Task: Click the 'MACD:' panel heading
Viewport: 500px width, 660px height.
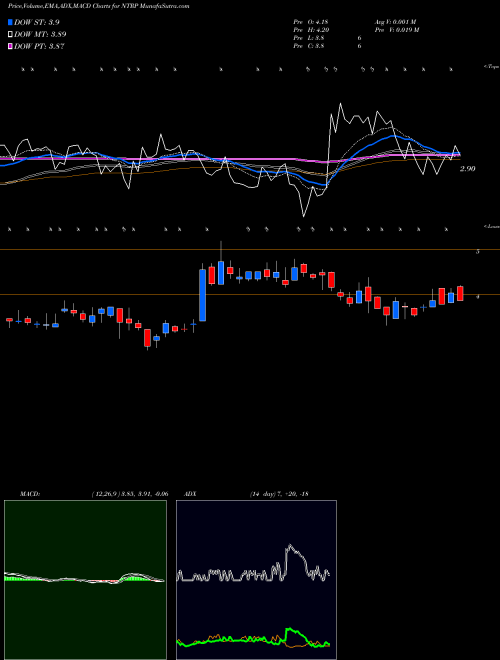Action: tap(30, 494)
